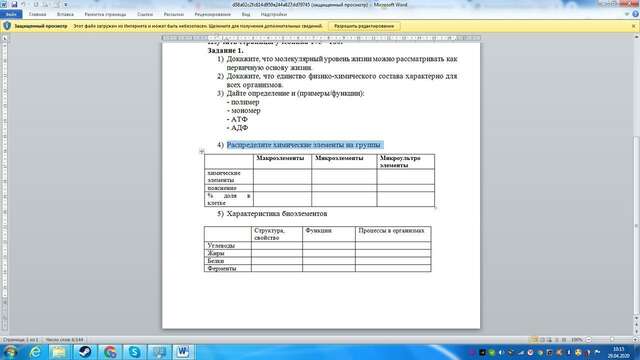The height and width of the screenshot is (360, 640).
Task: Click the Protected View shield icon
Action: point(7,26)
